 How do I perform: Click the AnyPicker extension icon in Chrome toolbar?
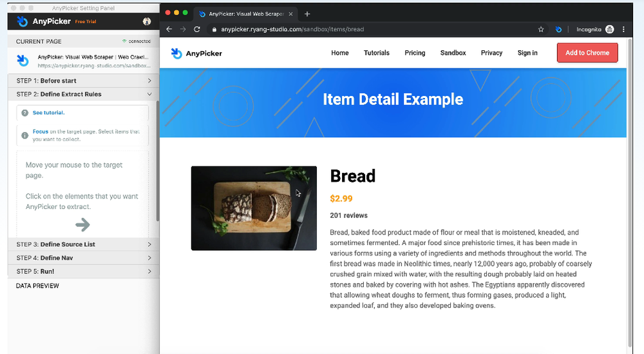558,29
